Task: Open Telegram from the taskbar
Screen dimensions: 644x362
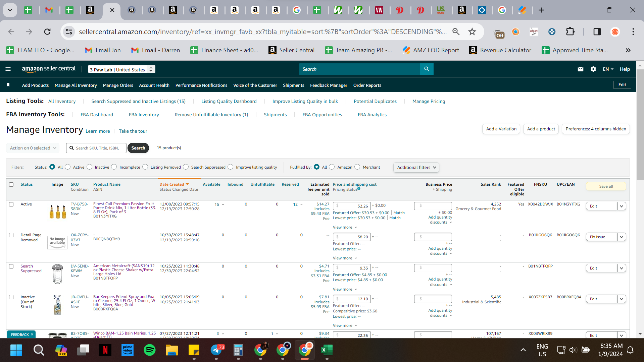Action: pos(216,350)
